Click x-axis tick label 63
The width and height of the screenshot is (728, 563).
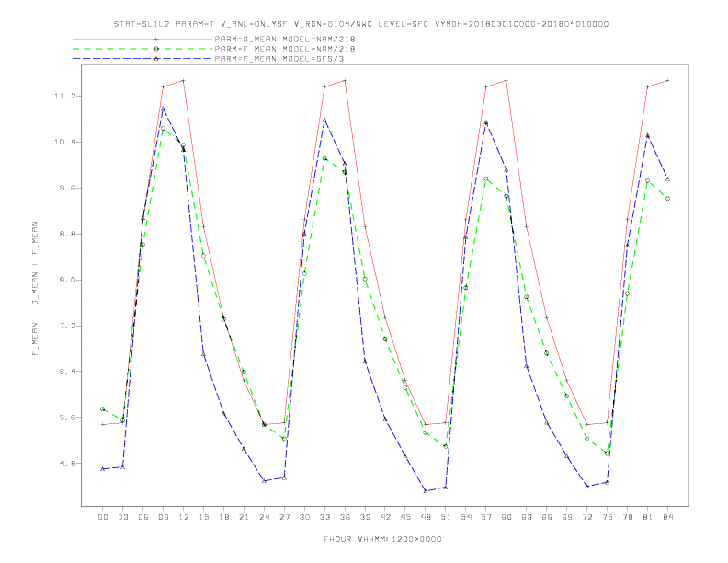(x=527, y=517)
